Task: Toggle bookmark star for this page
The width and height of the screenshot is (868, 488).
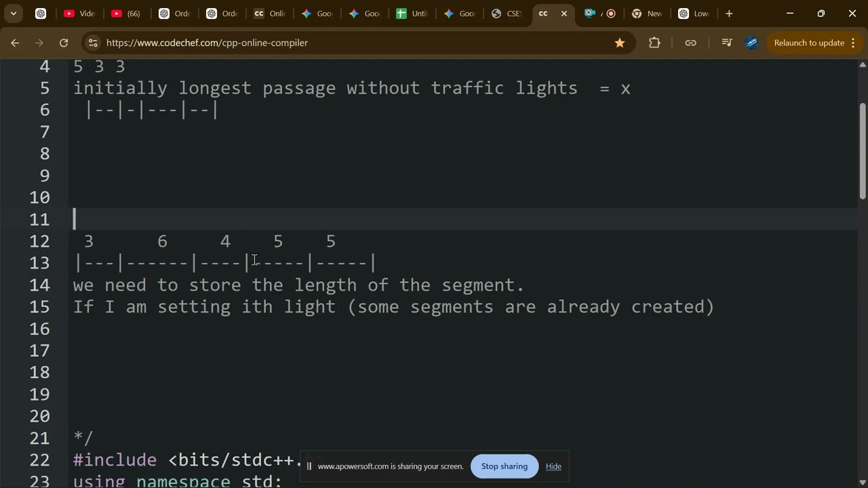Action: [x=620, y=43]
